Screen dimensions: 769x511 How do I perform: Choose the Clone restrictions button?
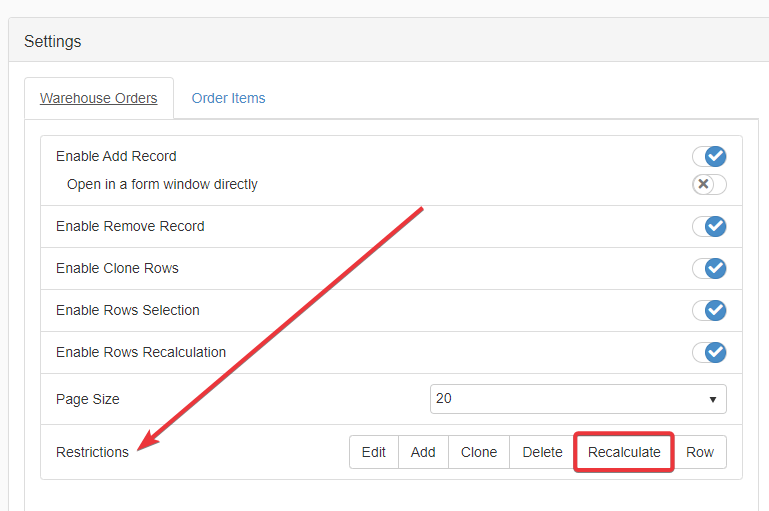[x=479, y=452]
